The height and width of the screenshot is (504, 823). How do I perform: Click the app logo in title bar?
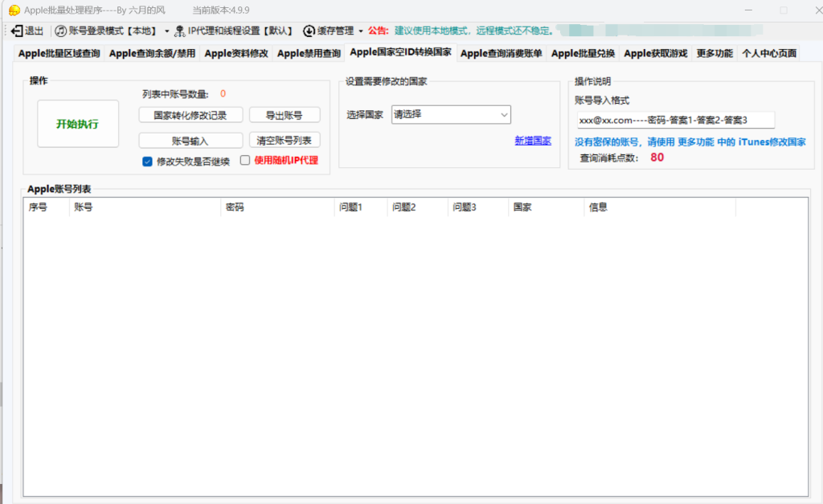(14, 10)
